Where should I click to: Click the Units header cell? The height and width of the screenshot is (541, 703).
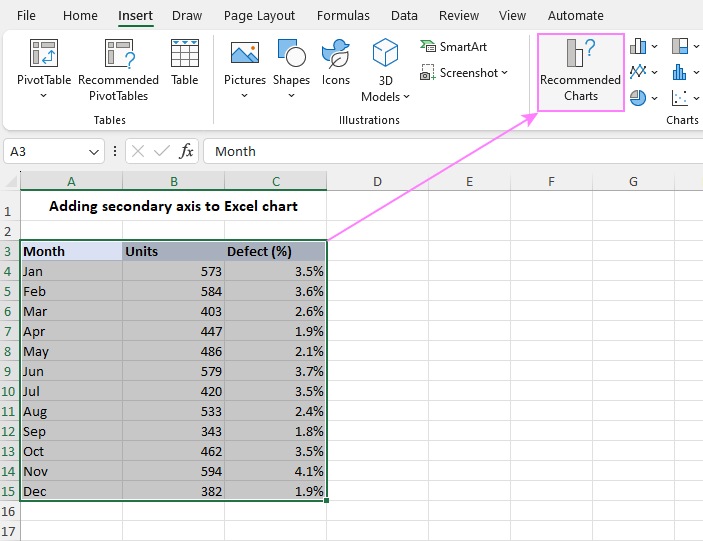[x=174, y=251]
